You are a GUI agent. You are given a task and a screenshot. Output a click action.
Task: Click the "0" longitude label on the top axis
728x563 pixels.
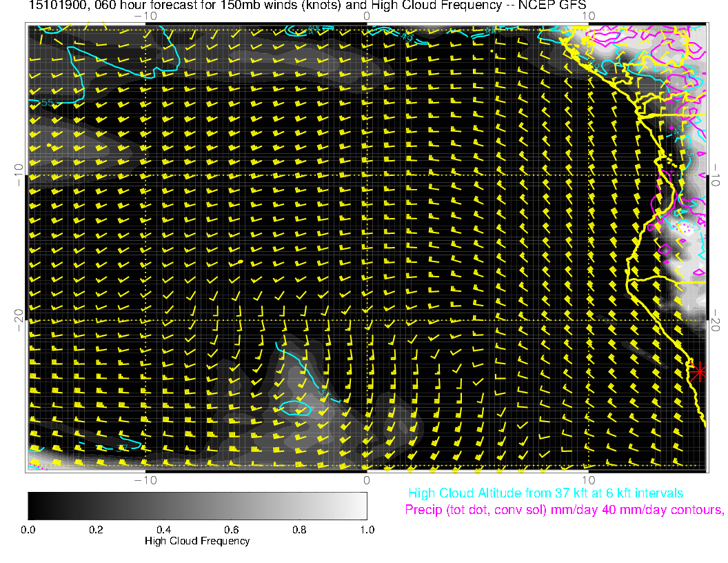pos(366,17)
